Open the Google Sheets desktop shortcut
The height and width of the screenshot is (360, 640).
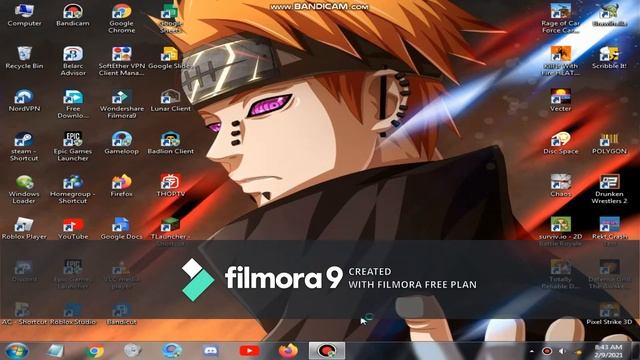point(170,18)
